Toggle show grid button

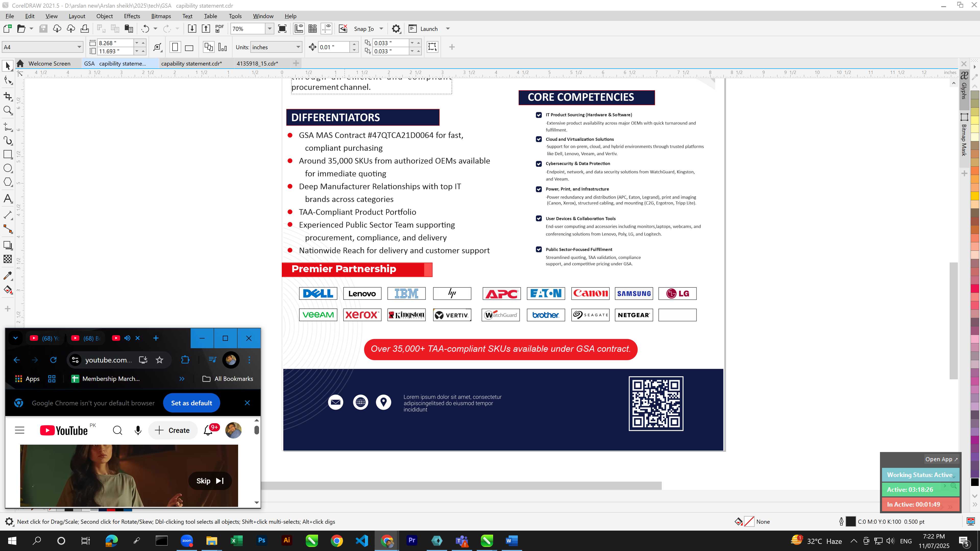[313, 29]
